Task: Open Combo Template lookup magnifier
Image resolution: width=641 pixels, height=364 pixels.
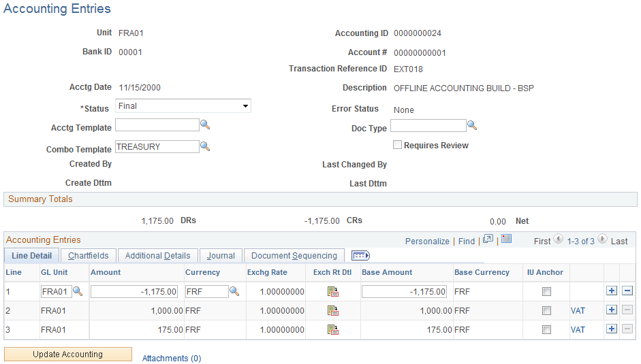Action: point(205,146)
